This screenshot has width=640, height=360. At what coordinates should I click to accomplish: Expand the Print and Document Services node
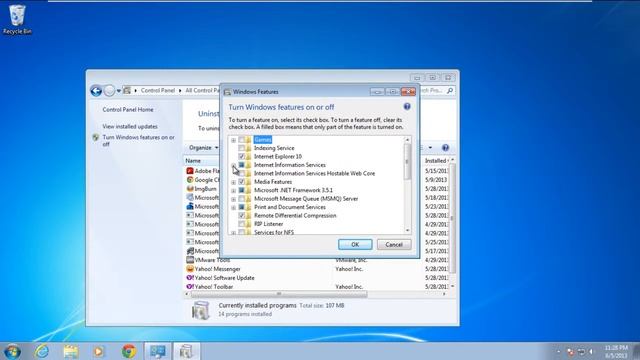[x=233, y=207]
